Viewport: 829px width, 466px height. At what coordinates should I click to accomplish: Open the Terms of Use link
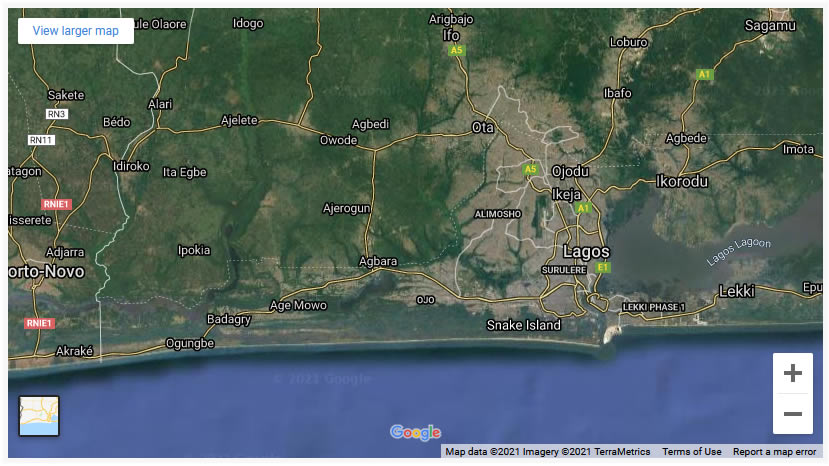point(691,452)
